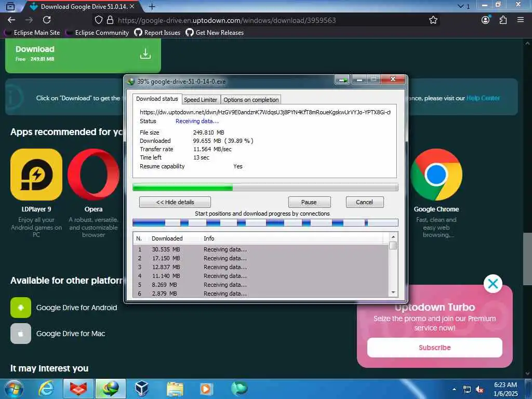Click the green download progress bar

coord(265,187)
